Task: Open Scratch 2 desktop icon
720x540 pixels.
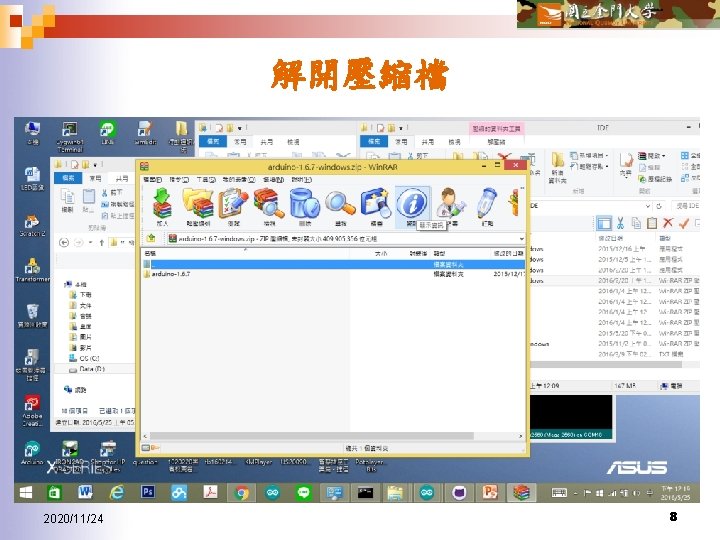Action: click(32, 226)
